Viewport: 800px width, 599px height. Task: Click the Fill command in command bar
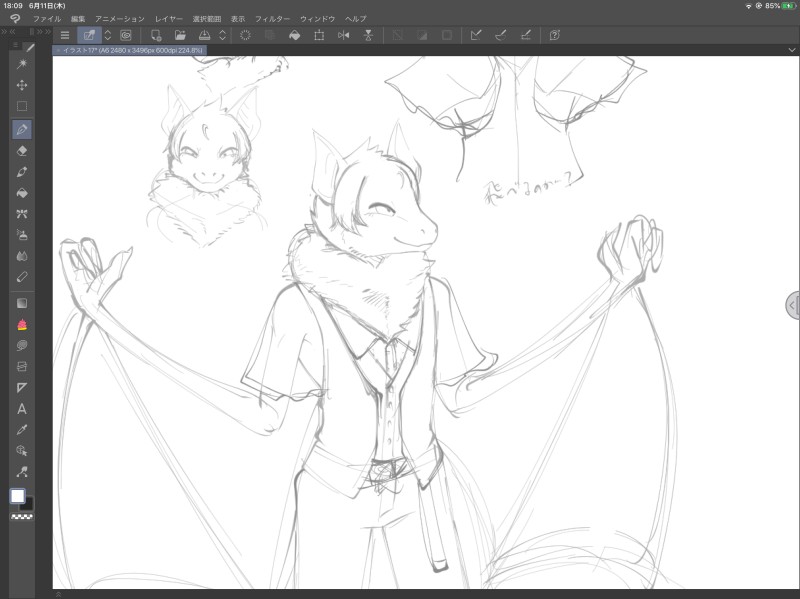pyautogui.click(x=294, y=35)
